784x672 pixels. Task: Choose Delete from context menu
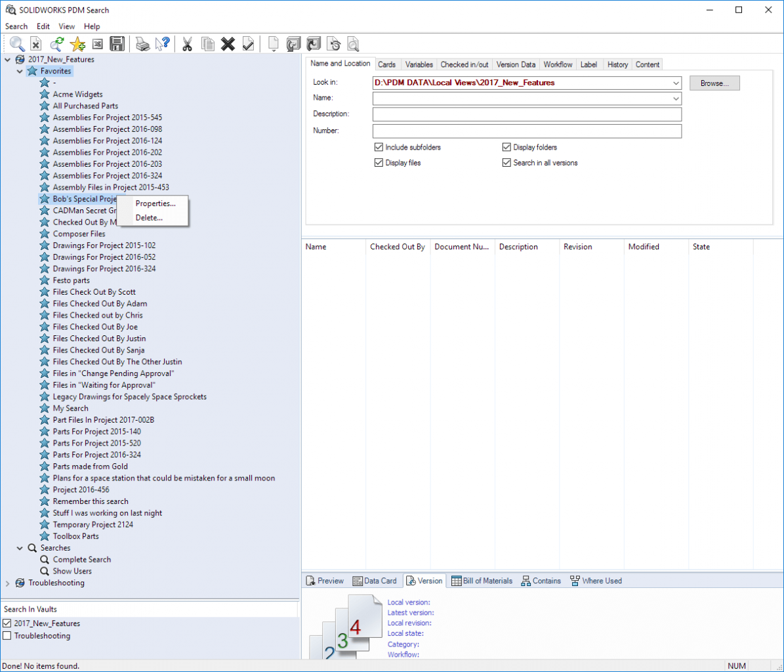[x=149, y=218]
